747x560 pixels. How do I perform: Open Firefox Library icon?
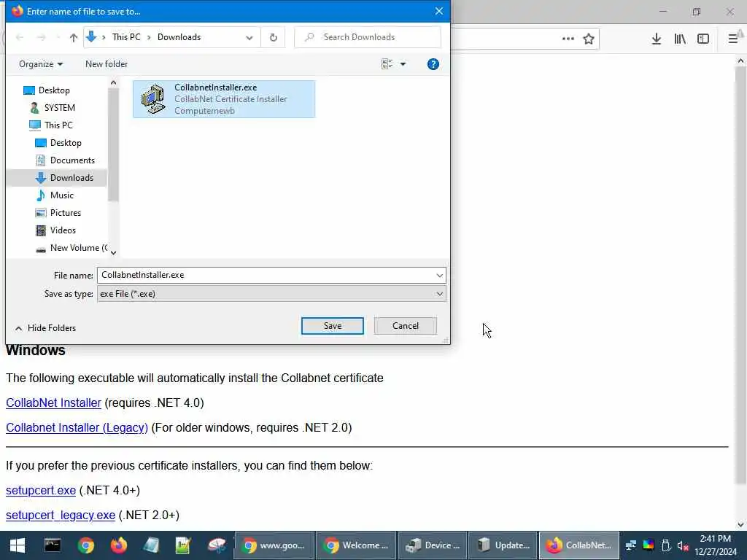coord(680,39)
